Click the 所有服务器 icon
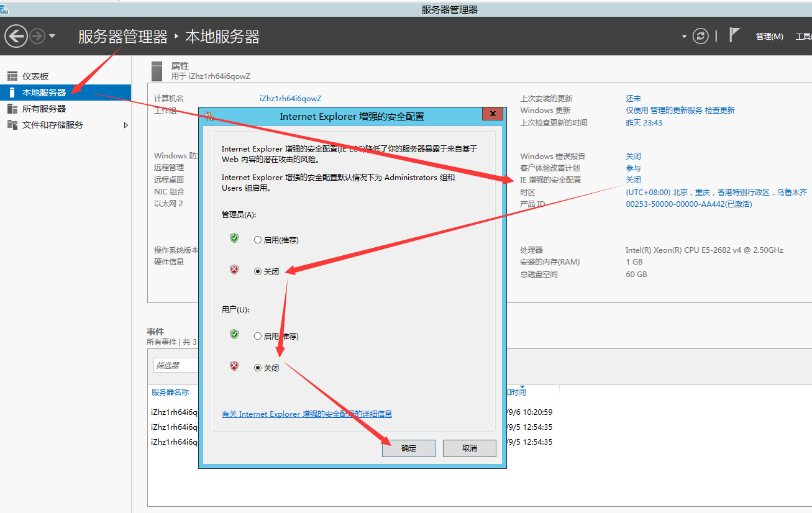The width and height of the screenshot is (812, 513). click(x=12, y=109)
